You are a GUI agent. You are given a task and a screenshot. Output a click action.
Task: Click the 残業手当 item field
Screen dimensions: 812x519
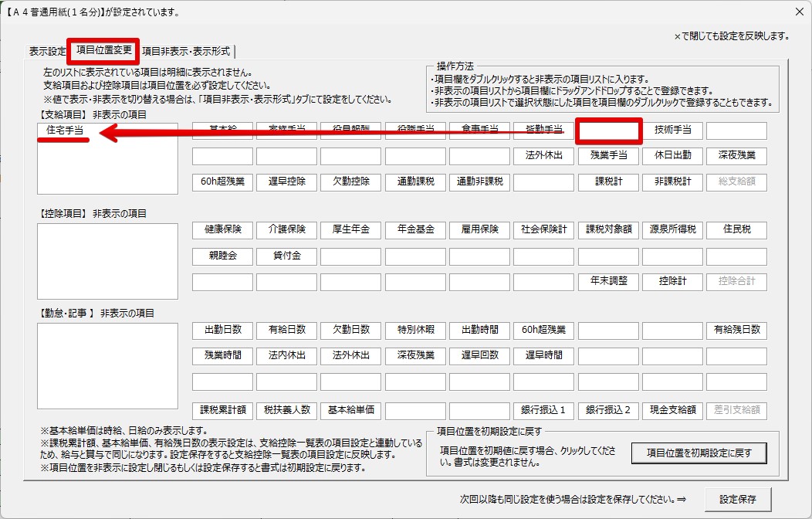pyautogui.click(x=608, y=156)
